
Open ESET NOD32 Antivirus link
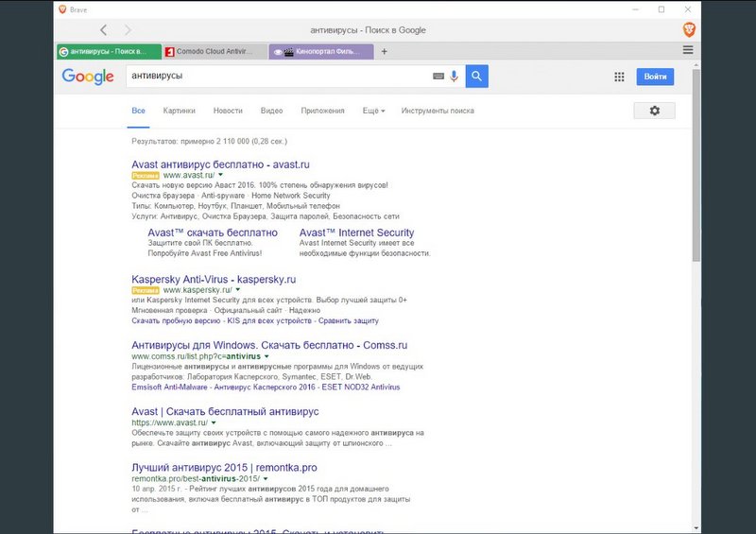tap(361, 388)
